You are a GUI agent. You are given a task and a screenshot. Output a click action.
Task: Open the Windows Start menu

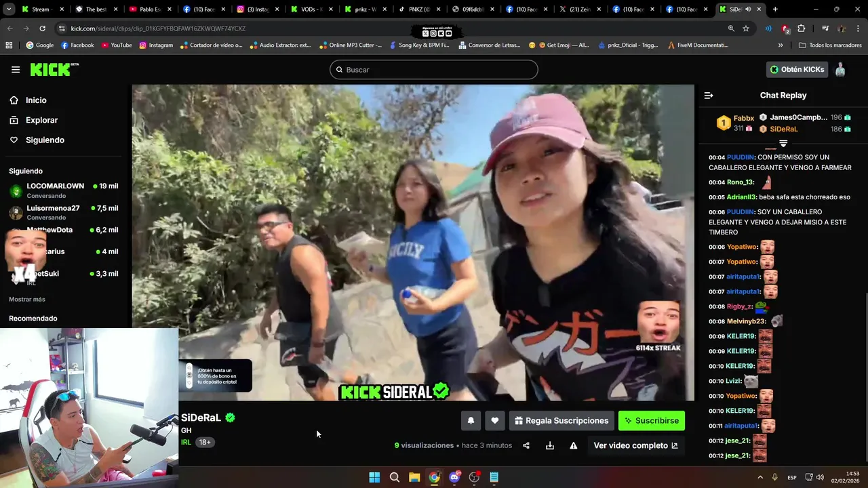[x=374, y=477]
